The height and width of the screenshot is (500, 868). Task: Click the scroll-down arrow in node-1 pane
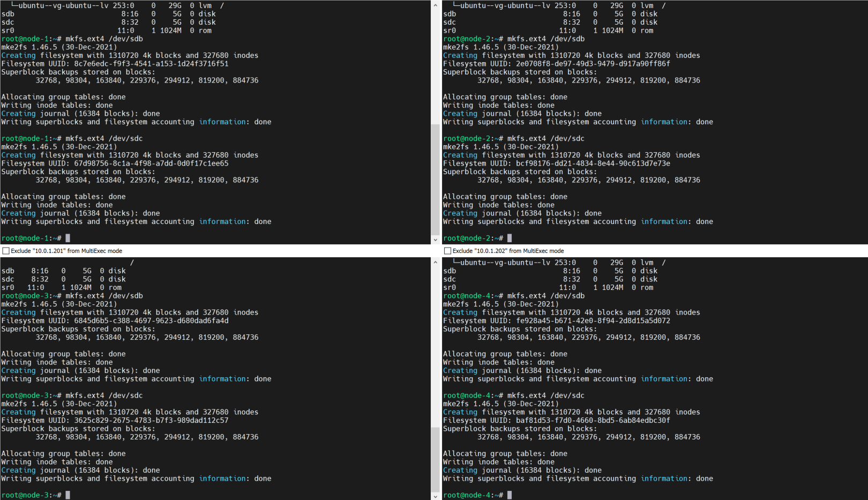[x=435, y=240]
